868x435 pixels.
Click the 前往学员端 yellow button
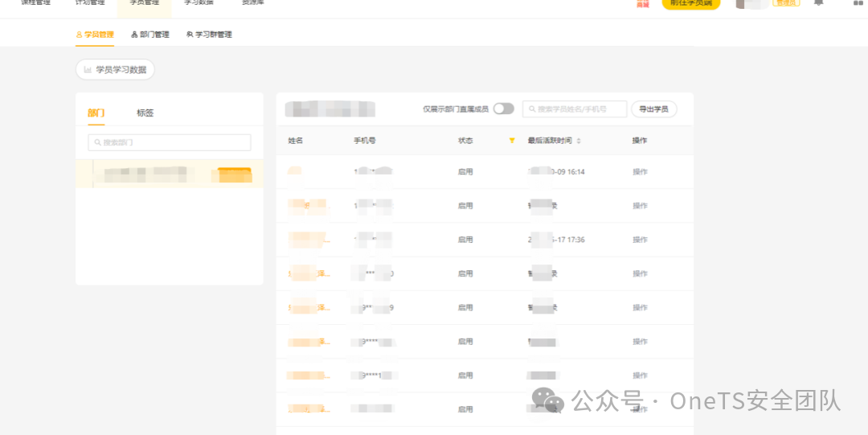point(691,3)
